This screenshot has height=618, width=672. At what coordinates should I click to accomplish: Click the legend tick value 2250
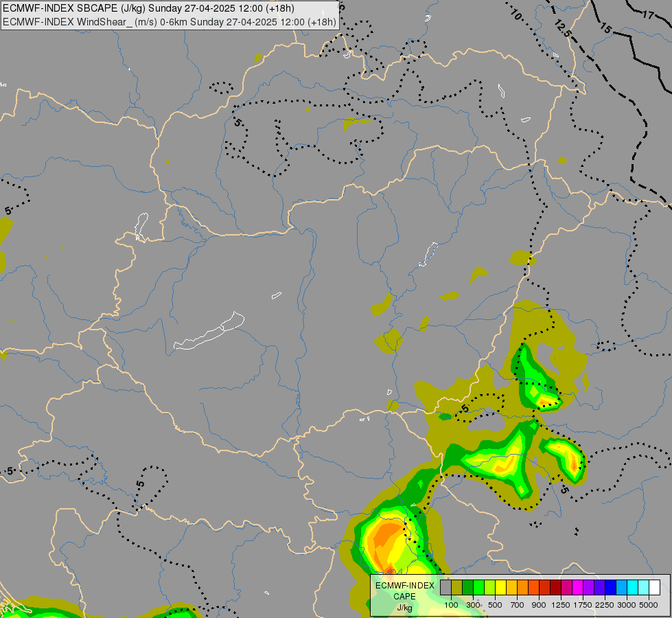coord(605,605)
